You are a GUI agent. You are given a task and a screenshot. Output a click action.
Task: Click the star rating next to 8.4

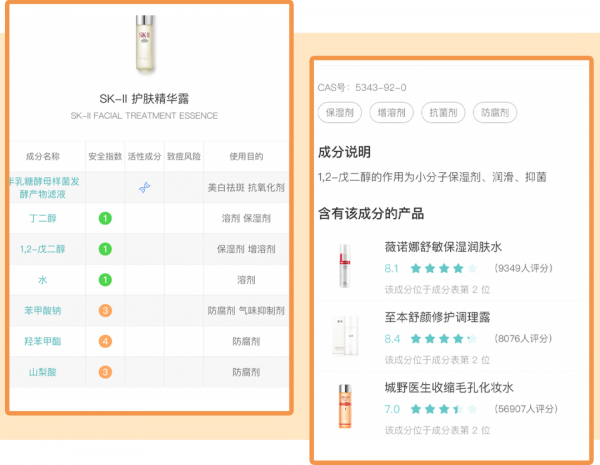pyautogui.click(x=444, y=339)
